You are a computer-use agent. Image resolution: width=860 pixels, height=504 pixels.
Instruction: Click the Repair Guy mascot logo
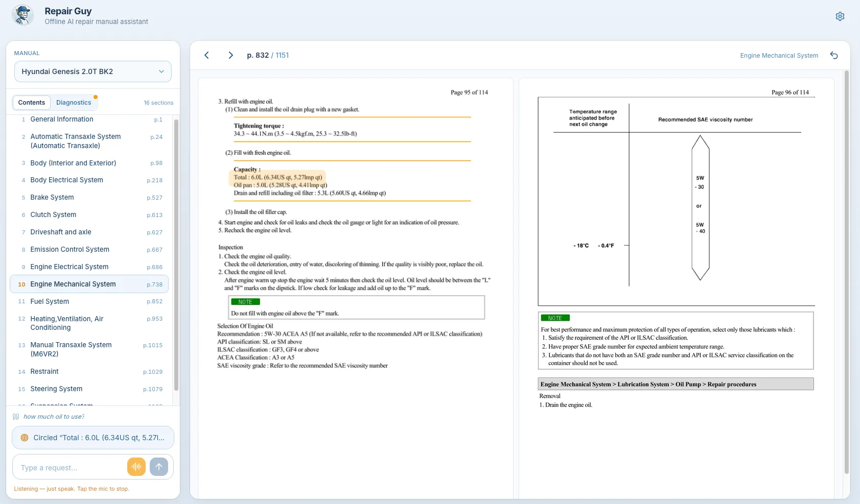22,15
